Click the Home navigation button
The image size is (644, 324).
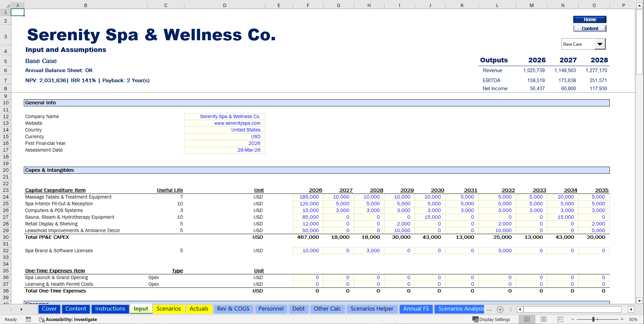[x=589, y=19]
